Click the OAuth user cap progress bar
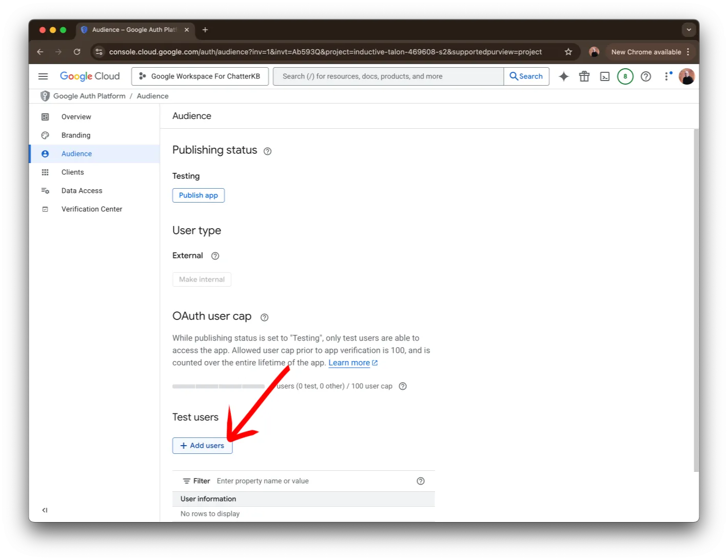Image resolution: width=728 pixels, height=560 pixels. (219, 386)
